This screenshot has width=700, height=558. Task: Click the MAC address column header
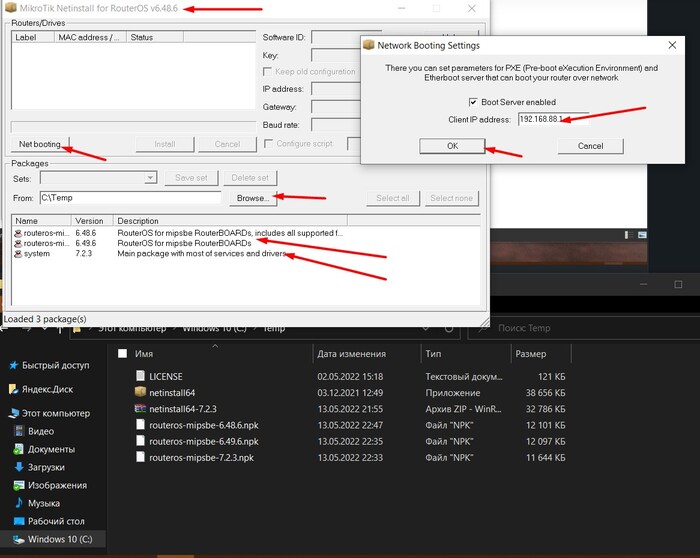pyautogui.click(x=90, y=37)
